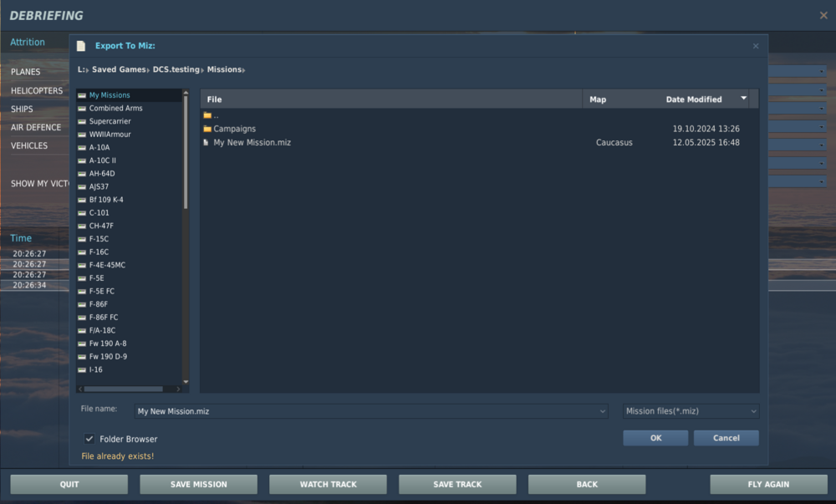Viewport: 836px width, 504px height.
Task: Click the drive icon beside A-10A
Action: coord(82,148)
